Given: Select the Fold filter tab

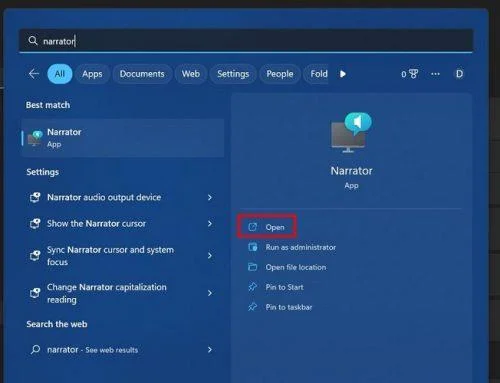Looking at the screenshot, I should click(317, 74).
